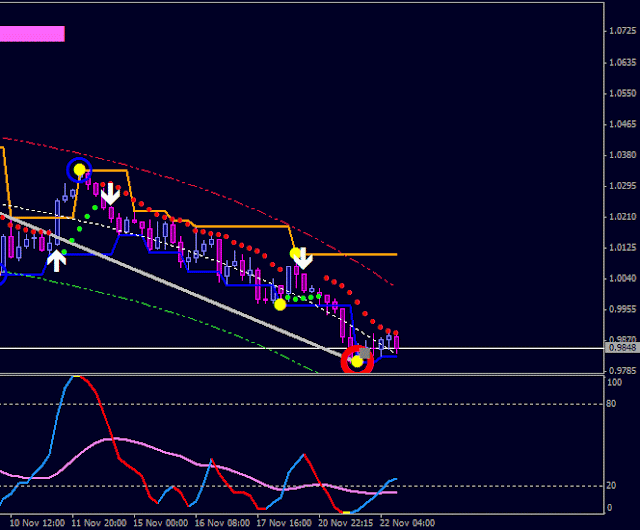The image size is (640, 530).
Task: Click the oscillator scale value 0
Action: click(610, 508)
